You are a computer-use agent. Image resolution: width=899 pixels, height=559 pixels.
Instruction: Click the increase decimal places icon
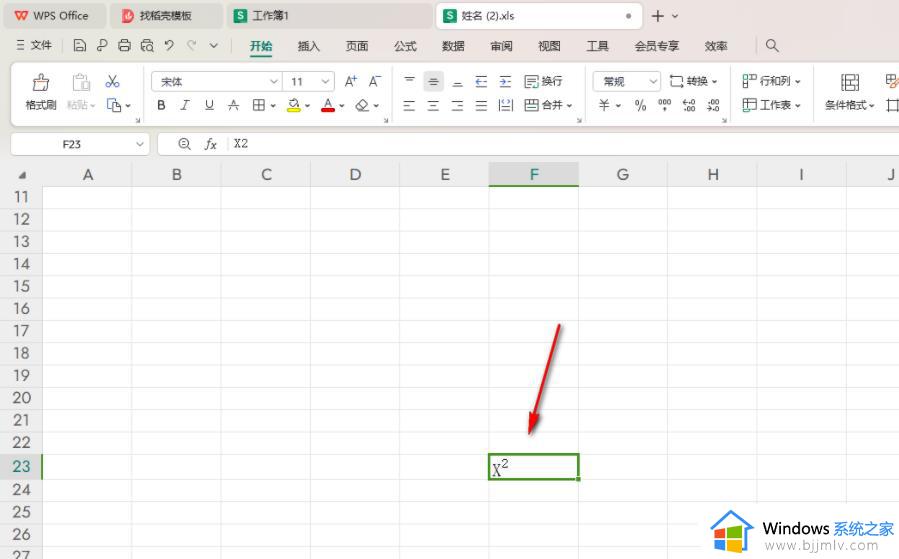tap(689, 105)
